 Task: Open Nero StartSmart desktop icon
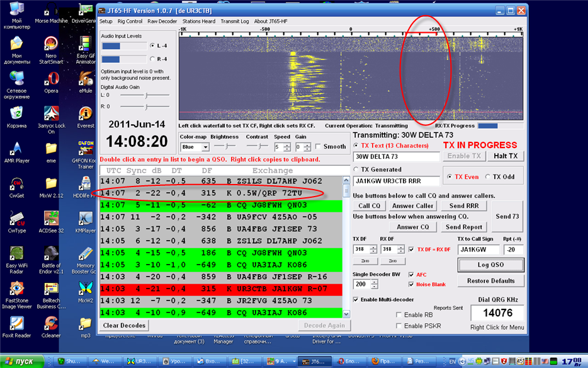[x=50, y=50]
